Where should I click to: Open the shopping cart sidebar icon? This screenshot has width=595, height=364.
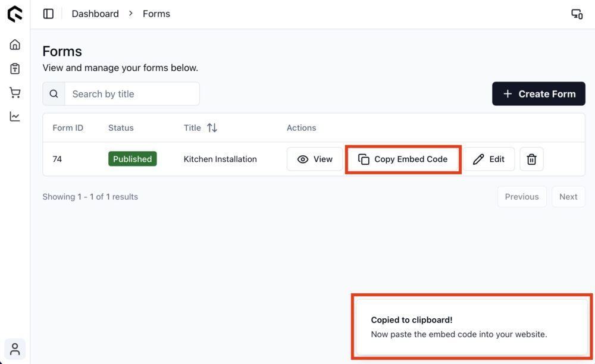click(x=15, y=93)
